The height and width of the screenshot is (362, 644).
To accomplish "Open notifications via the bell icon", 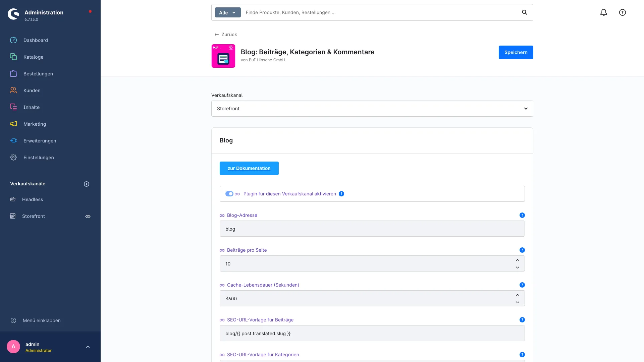I will click(x=604, y=12).
